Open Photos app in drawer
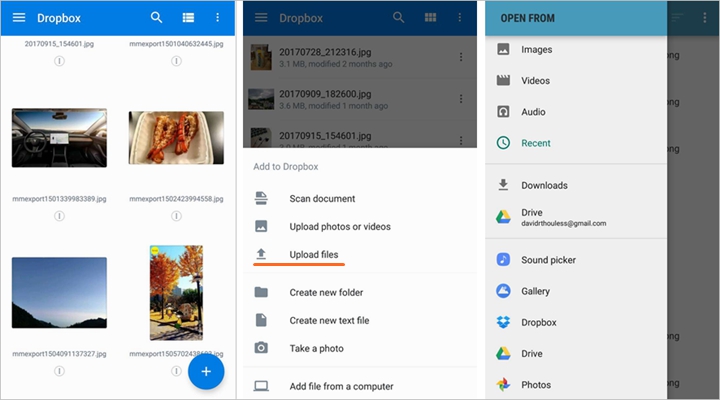720x400 pixels. tap(576, 384)
